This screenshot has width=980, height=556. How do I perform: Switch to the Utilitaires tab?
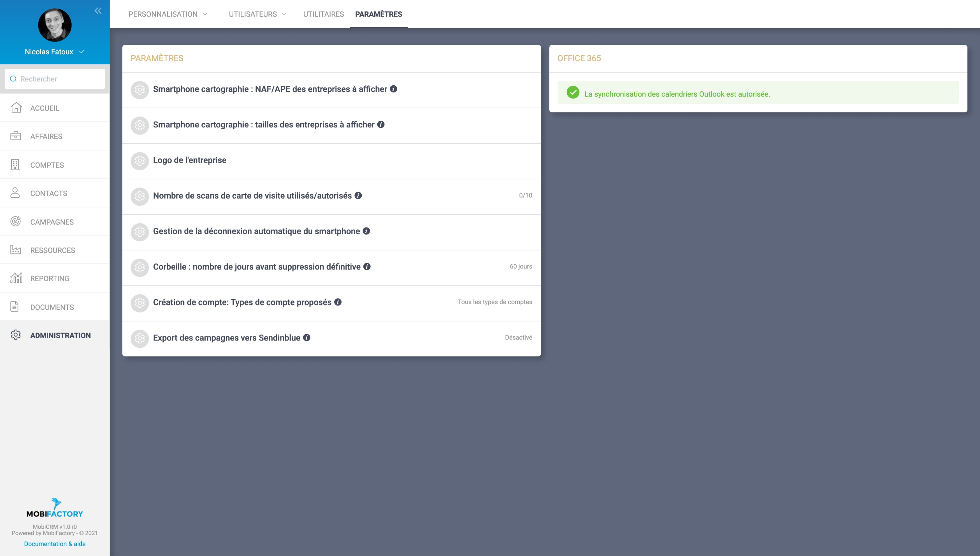pyautogui.click(x=323, y=14)
